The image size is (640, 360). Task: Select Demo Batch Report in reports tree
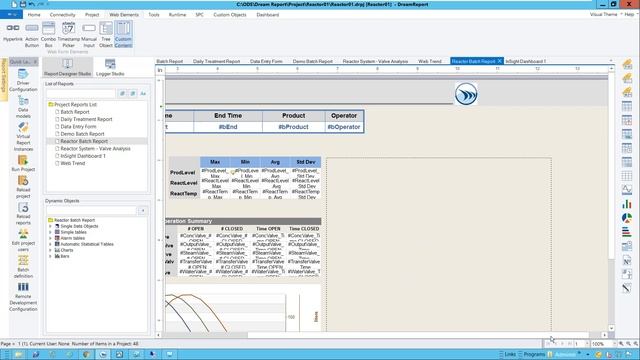coord(82,134)
